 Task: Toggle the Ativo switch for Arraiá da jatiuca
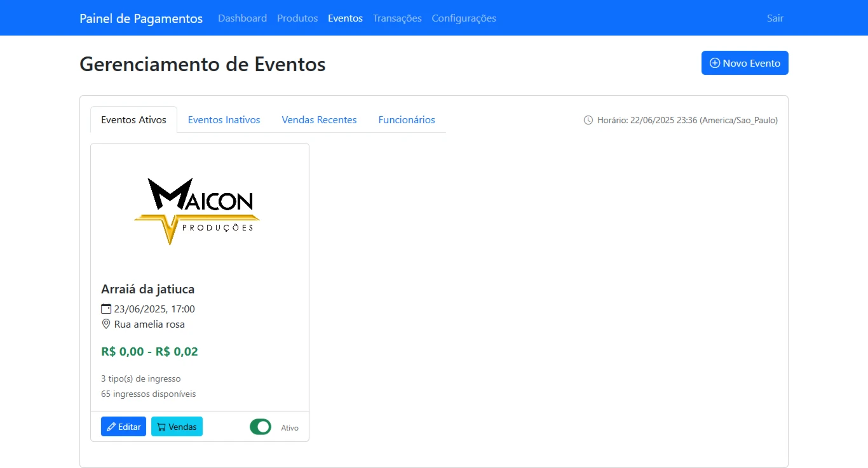point(261,427)
